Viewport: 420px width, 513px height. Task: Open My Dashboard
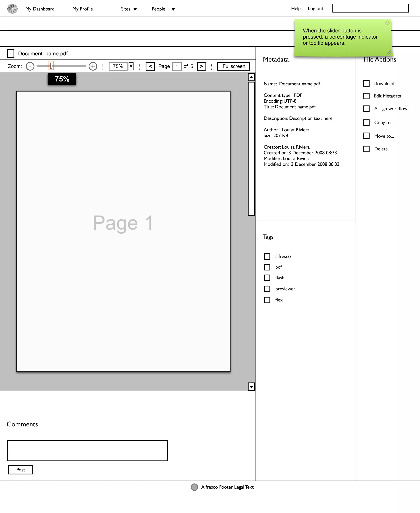(x=40, y=9)
